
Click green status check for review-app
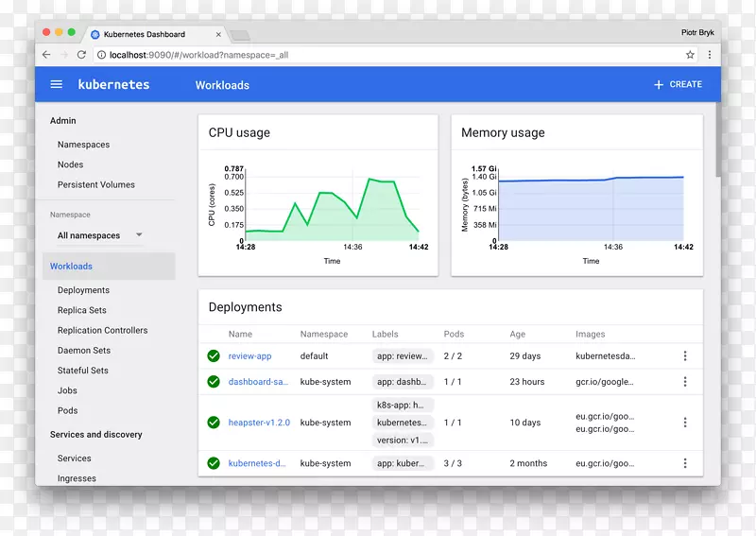[214, 356]
